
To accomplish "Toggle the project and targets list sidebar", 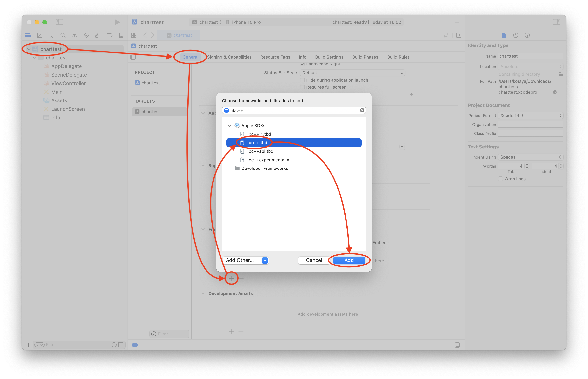I will (133, 57).
